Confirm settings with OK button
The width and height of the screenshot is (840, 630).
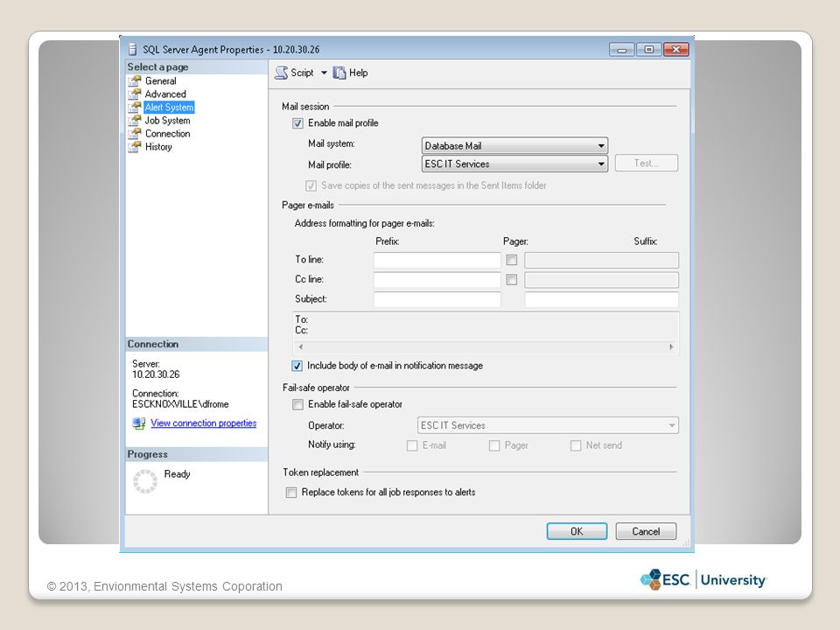coord(577,531)
